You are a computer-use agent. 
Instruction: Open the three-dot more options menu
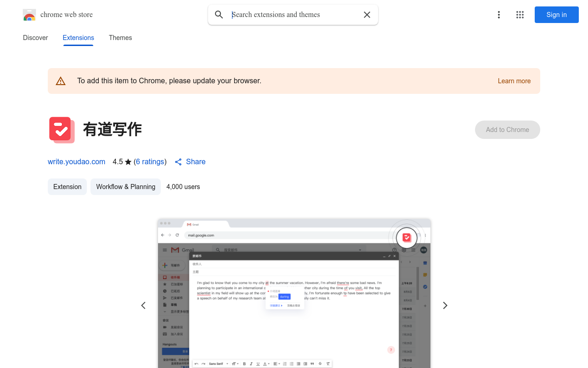pos(499,15)
